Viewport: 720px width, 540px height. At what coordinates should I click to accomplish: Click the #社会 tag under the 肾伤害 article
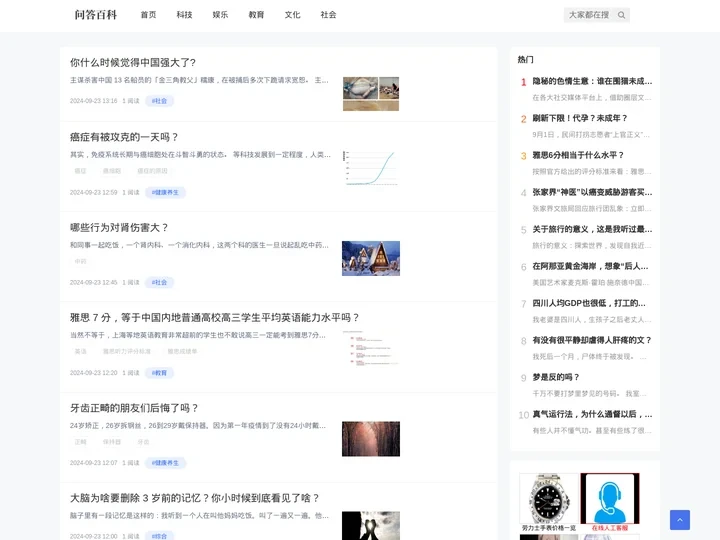[159, 282]
